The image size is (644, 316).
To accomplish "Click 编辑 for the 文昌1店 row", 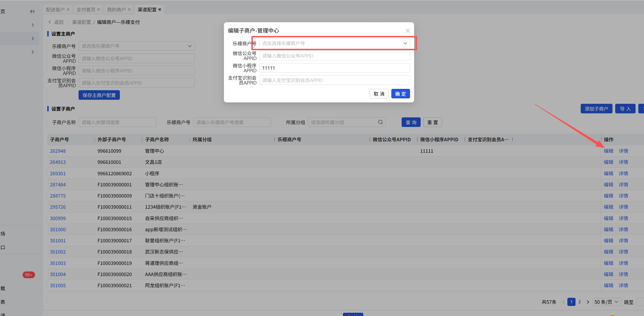I will [x=608, y=162].
